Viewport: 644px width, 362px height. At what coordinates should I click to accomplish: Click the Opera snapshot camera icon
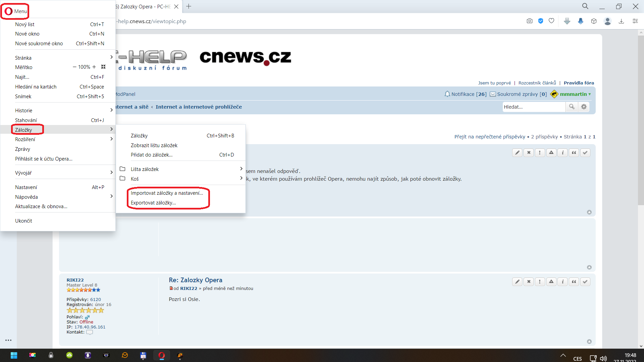[x=529, y=21]
